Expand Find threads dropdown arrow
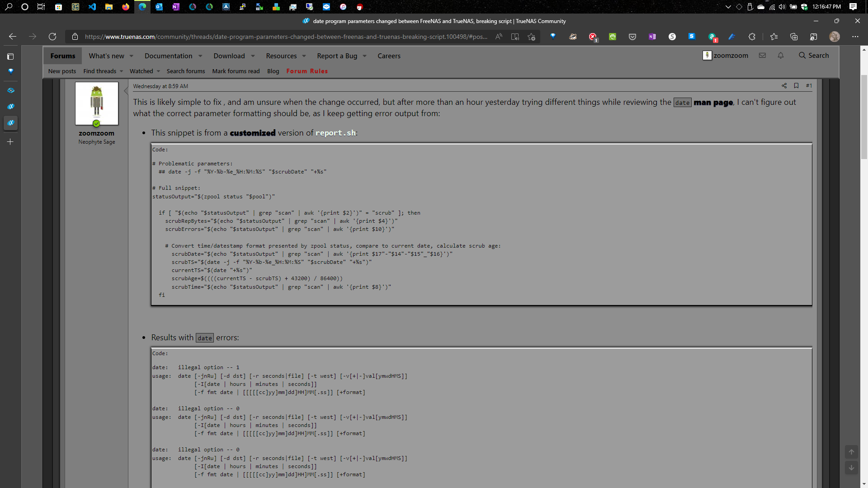Image resolution: width=868 pixels, height=488 pixels. coord(121,71)
